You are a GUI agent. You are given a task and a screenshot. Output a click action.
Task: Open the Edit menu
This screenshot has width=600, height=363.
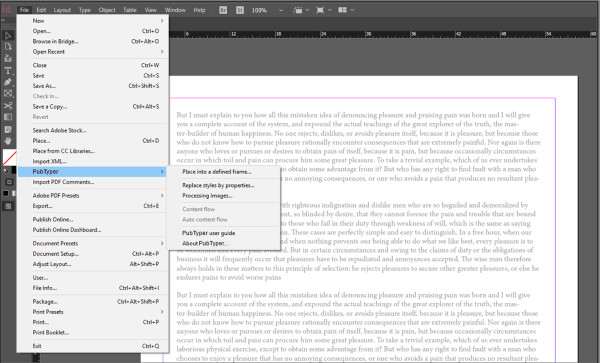pos(41,10)
